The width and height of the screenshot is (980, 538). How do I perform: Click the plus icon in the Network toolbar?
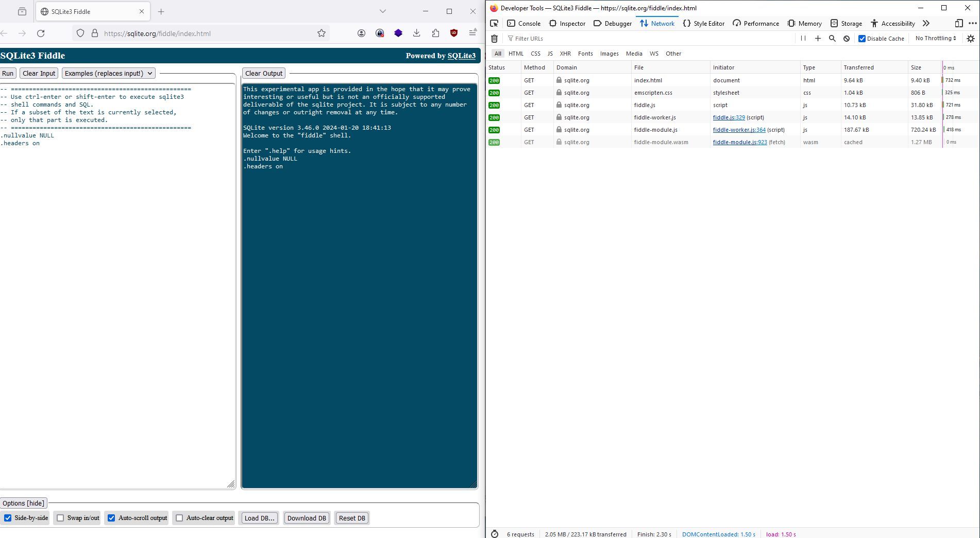click(x=818, y=39)
